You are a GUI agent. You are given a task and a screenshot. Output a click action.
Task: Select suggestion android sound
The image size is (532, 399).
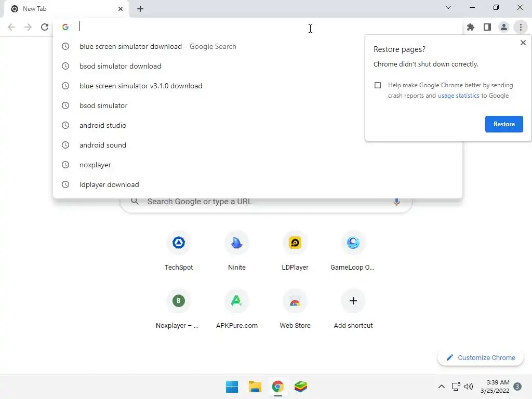click(258, 145)
